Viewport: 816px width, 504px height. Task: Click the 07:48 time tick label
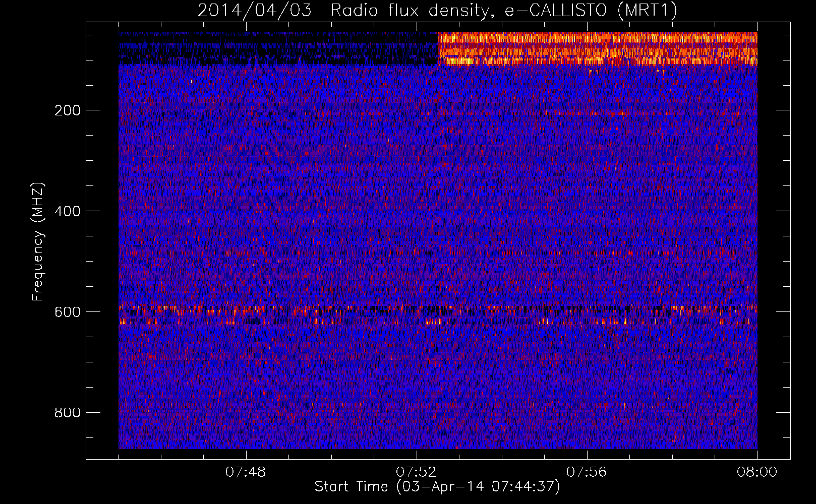(x=246, y=472)
